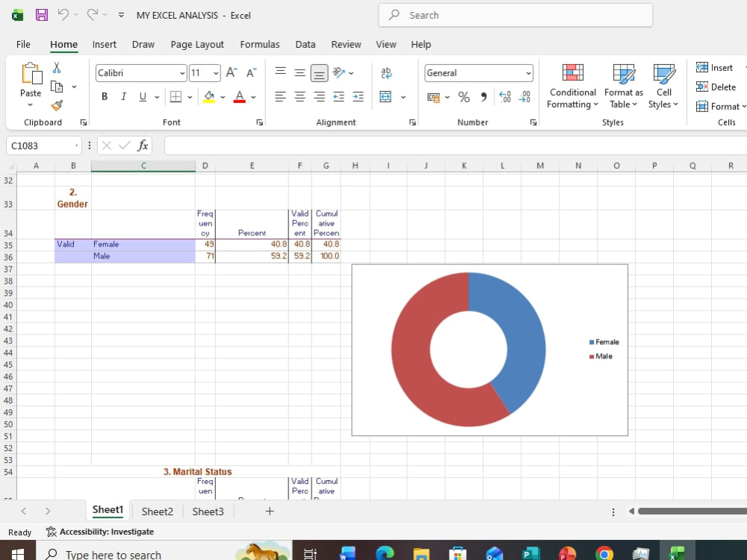
Task: Open the Font dialog launcher
Action: point(260,122)
